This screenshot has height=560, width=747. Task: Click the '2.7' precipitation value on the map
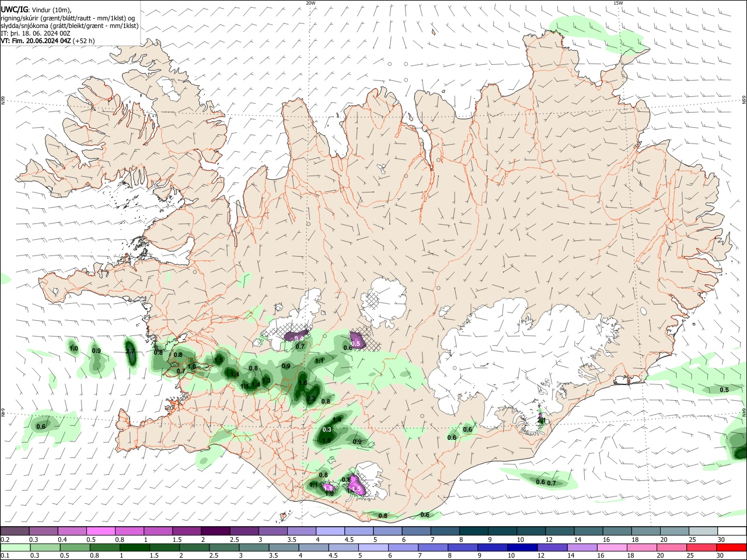click(x=130, y=352)
